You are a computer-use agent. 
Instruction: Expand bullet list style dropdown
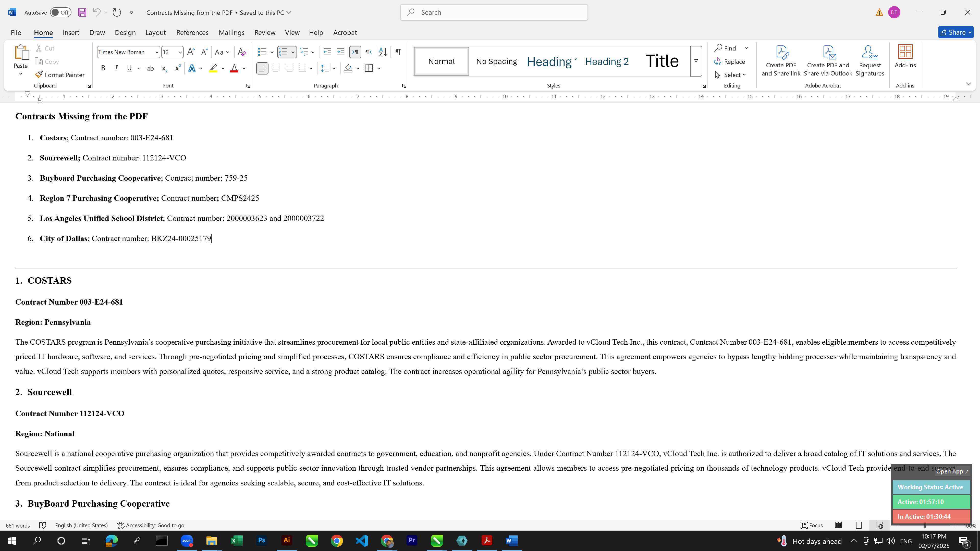point(272,52)
